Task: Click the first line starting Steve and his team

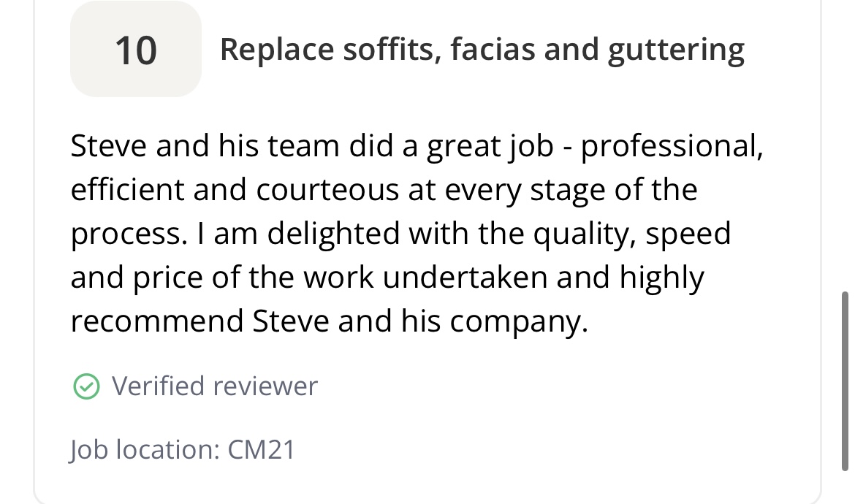Action: coord(417,146)
